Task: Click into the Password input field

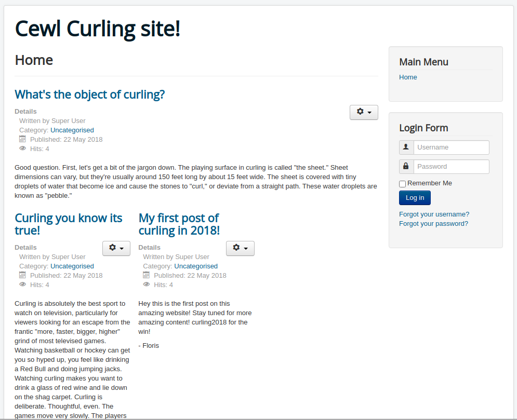Action: pos(452,166)
